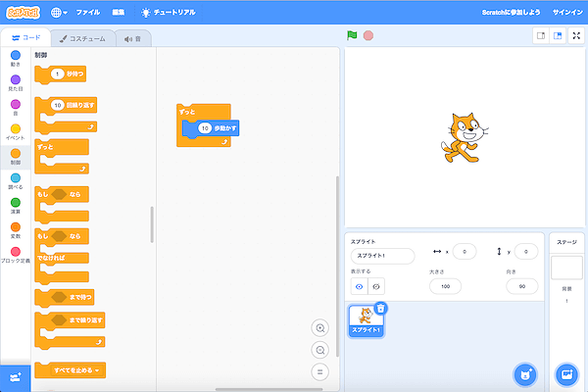Switch to the small stage layout
This screenshot has width=588, height=392.
[x=541, y=35]
